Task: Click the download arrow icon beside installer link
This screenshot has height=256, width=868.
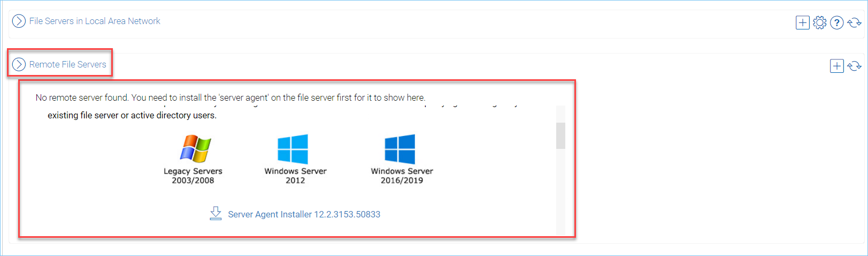Action: click(x=216, y=213)
